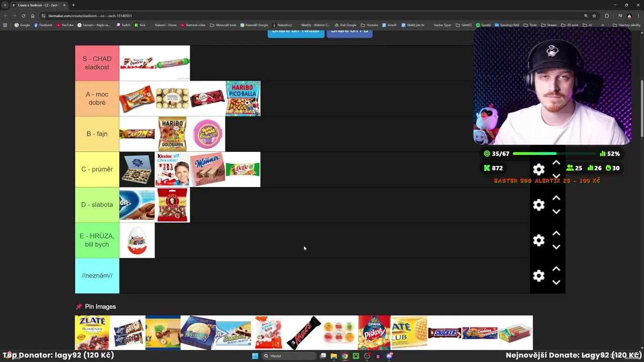Click D - slabota tier label
This screenshot has width=644, height=362.
pyautogui.click(x=97, y=205)
